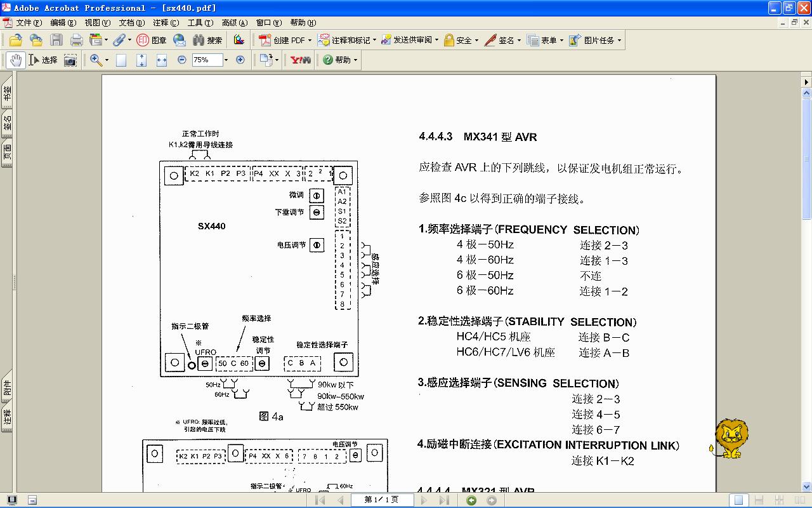812x508 pixels.
Task: Click the vertical scrollbar thumb
Action: [x=806, y=159]
